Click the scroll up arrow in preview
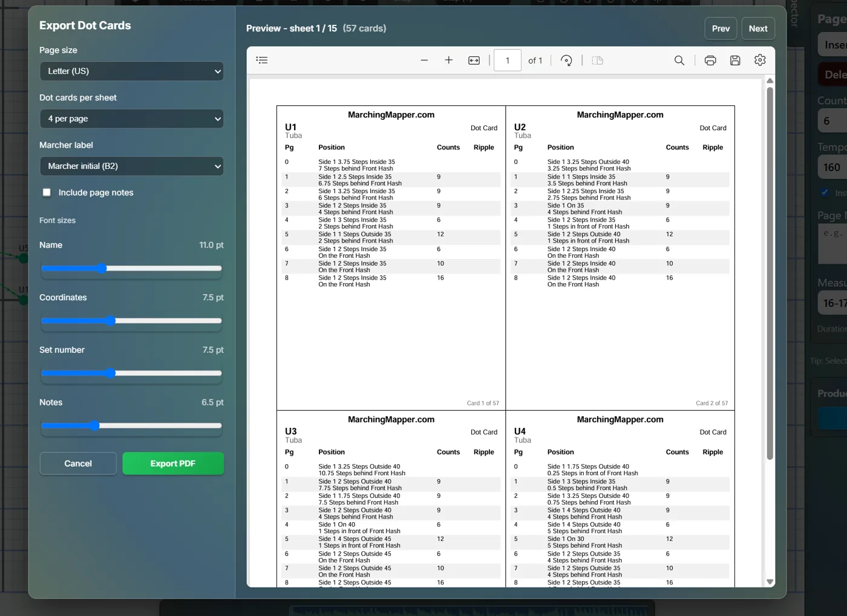 770,80
